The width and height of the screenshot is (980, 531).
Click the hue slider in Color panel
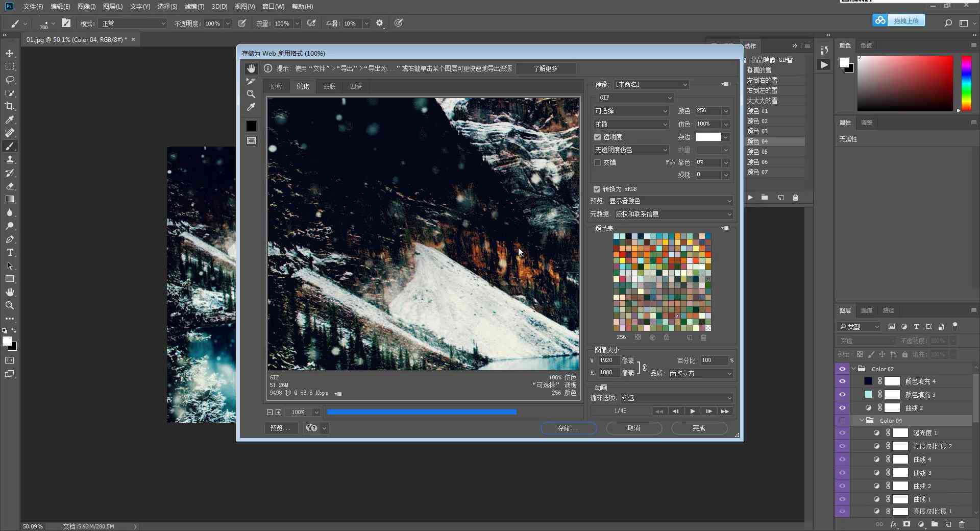[966, 83]
